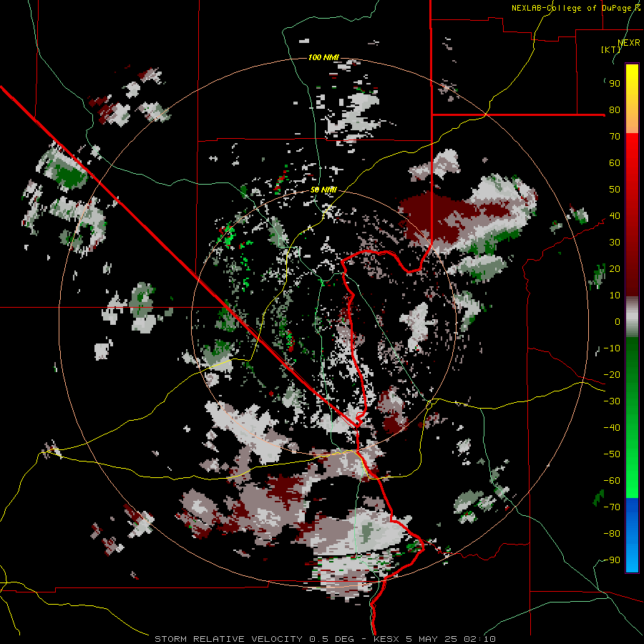Select the "-20" value on velocity scale
The image size is (644, 644).
point(612,374)
